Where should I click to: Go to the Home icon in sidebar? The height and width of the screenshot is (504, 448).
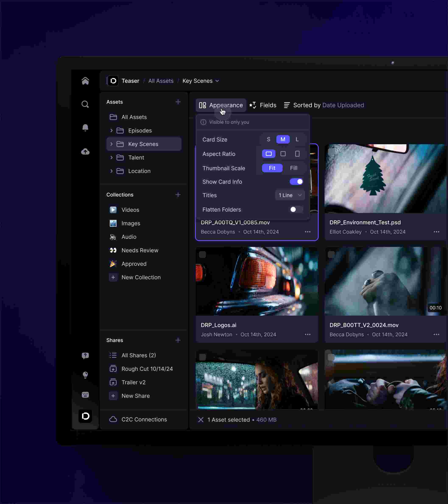[85, 81]
